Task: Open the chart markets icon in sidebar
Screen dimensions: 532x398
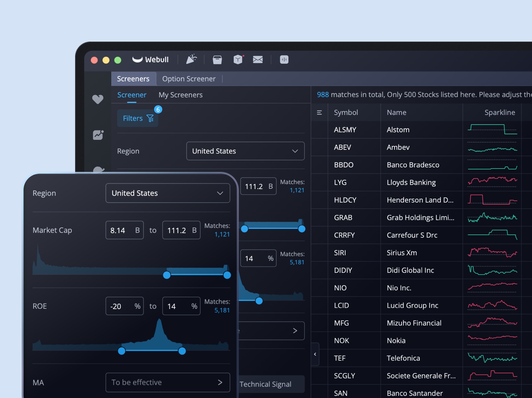Action: click(x=98, y=135)
